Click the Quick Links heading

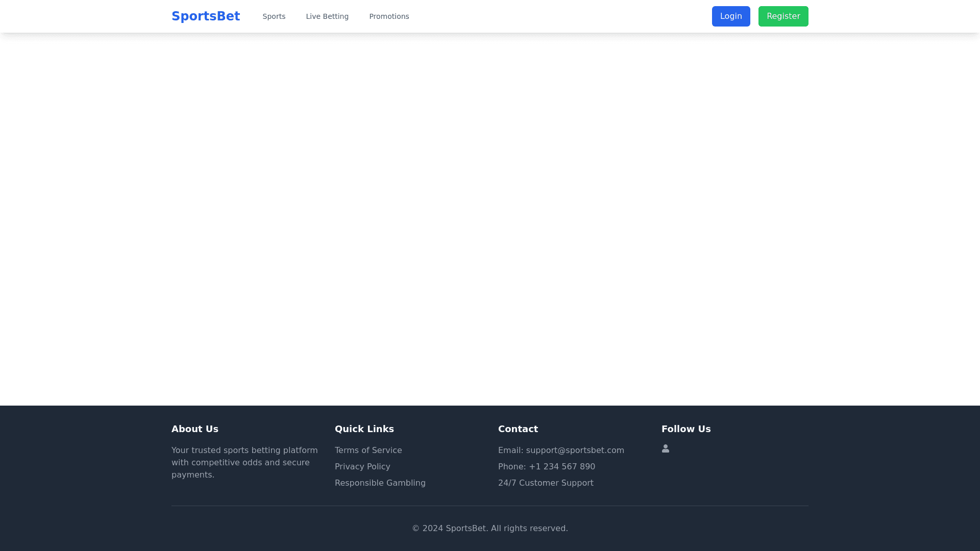[x=364, y=429]
